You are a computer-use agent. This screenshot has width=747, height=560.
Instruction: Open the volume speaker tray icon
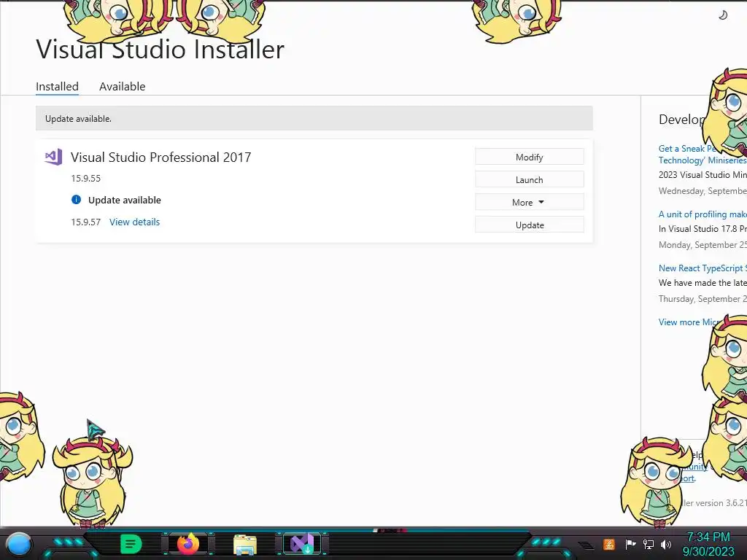click(666, 544)
